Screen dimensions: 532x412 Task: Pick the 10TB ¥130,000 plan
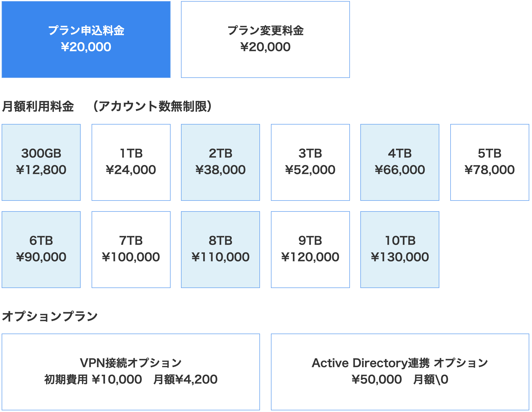[400, 249]
